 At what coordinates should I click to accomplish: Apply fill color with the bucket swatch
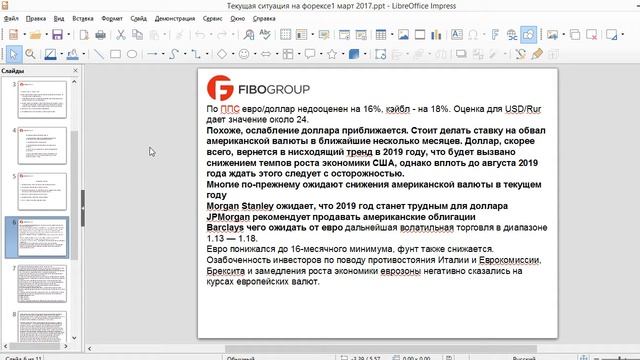point(73,54)
